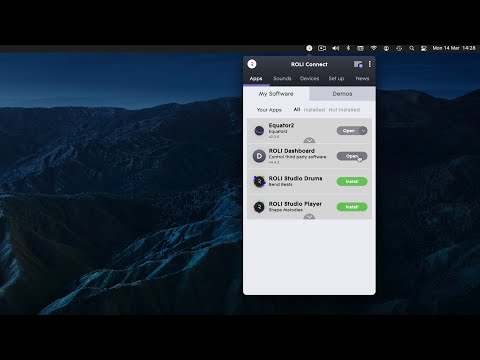Click the ROLI Studio Drums app icon

(x=259, y=181)
